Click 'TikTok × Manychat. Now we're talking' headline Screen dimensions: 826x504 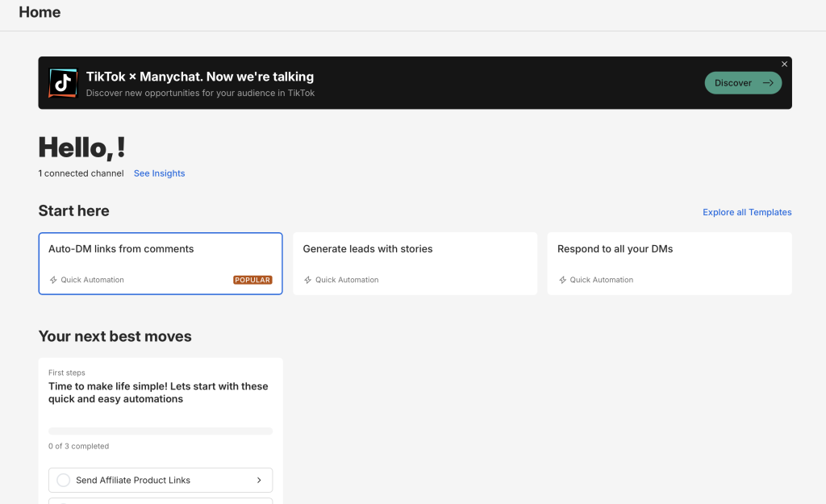point(200,77)
